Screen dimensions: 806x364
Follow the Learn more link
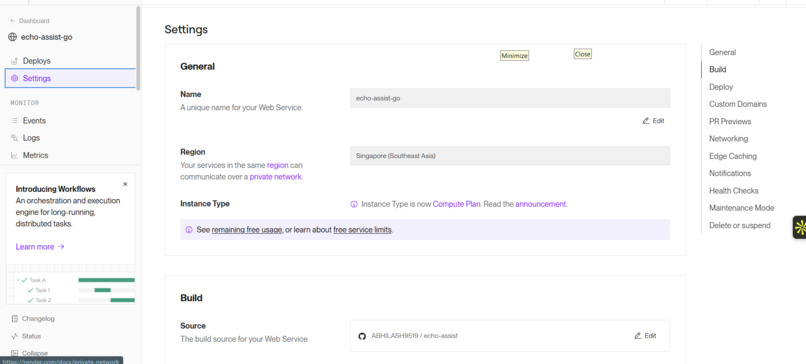pyautogui.click(x=40, y=247)
